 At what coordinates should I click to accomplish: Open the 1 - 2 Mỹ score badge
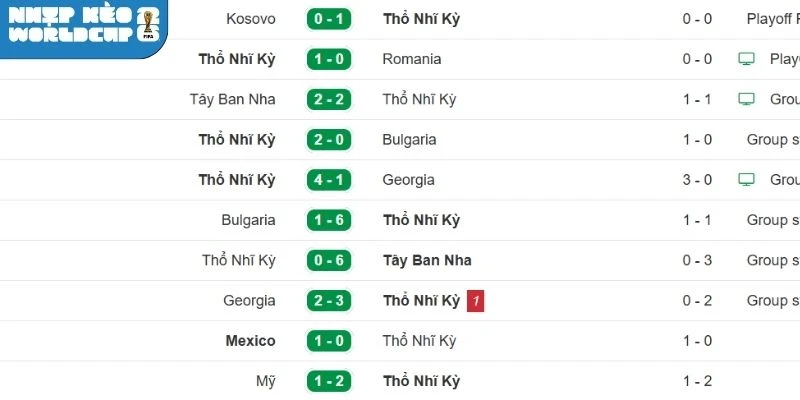pos(329,381)
